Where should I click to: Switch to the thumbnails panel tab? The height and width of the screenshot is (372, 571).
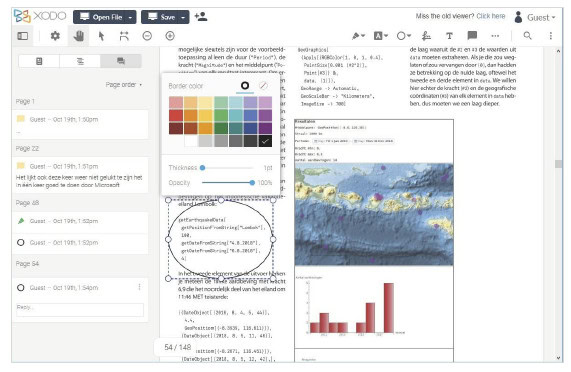39,61
